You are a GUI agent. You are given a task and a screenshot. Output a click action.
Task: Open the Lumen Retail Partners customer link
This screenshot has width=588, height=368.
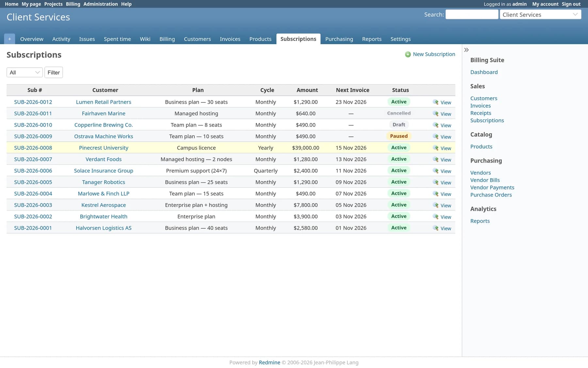(104, 102)
